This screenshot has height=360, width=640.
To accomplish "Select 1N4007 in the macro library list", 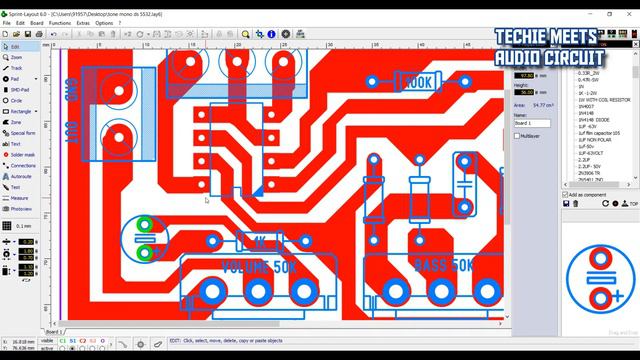I will (x=586, y=107).
